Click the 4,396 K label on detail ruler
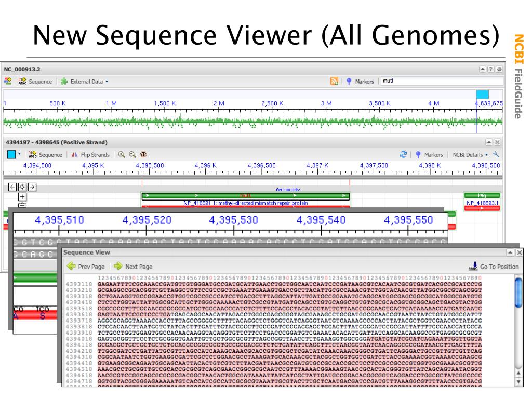The image size is (532, 399). 205,165
